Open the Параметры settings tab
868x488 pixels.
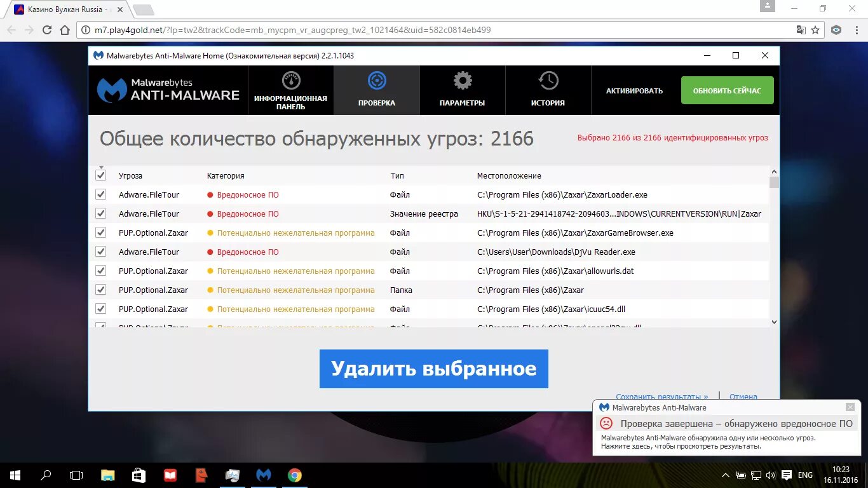click(x=463, y=90)
